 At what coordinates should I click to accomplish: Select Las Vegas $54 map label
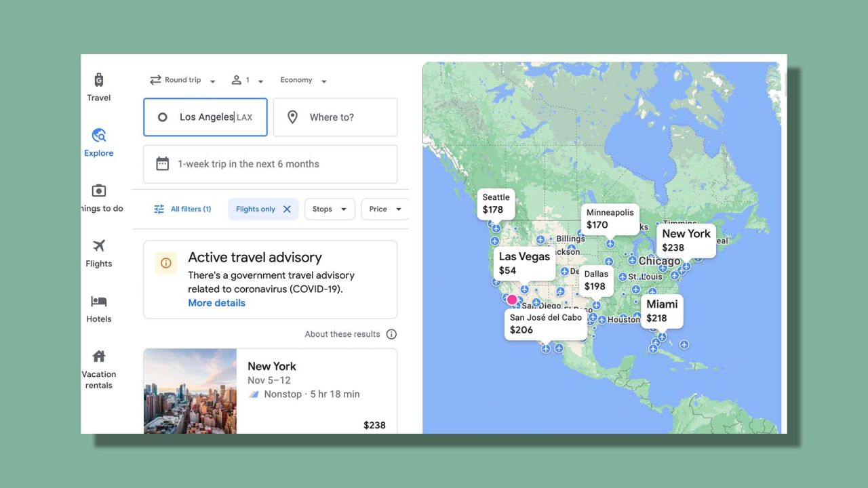[x=524, y=264]
